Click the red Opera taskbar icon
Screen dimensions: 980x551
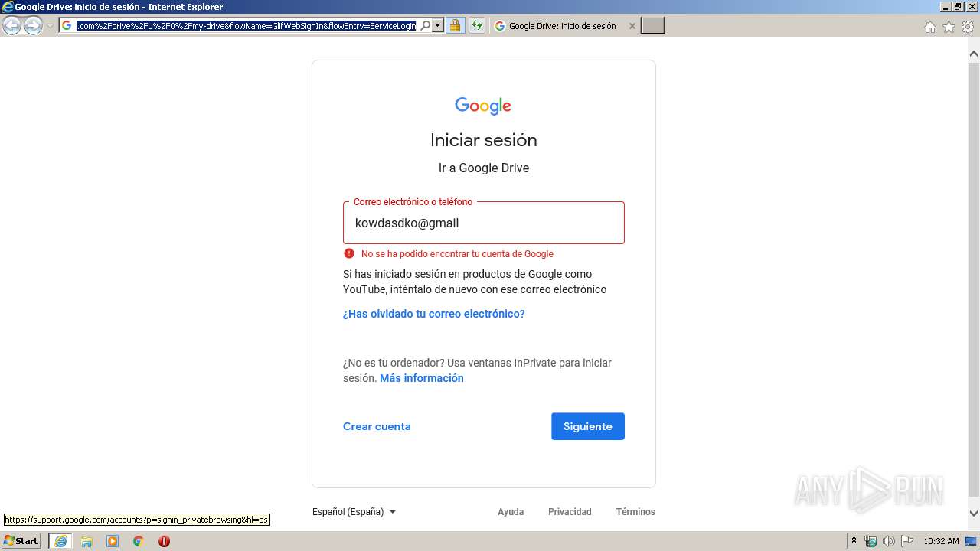(164, 541)
